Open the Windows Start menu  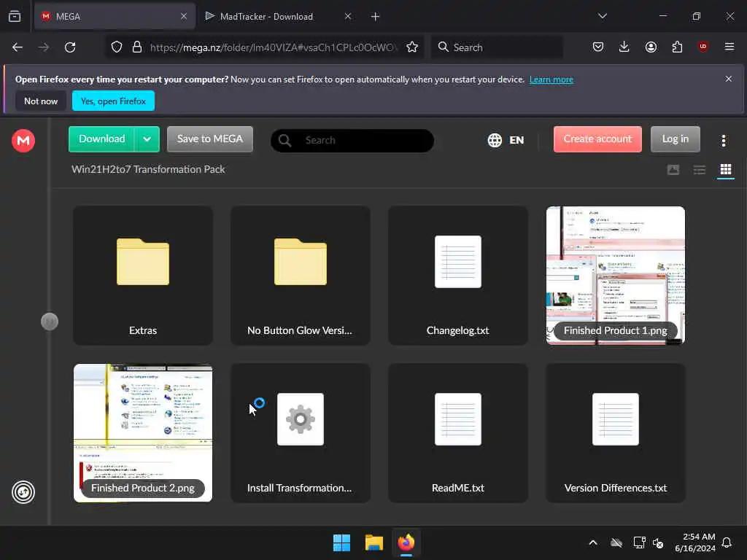(x=341, y=542)
